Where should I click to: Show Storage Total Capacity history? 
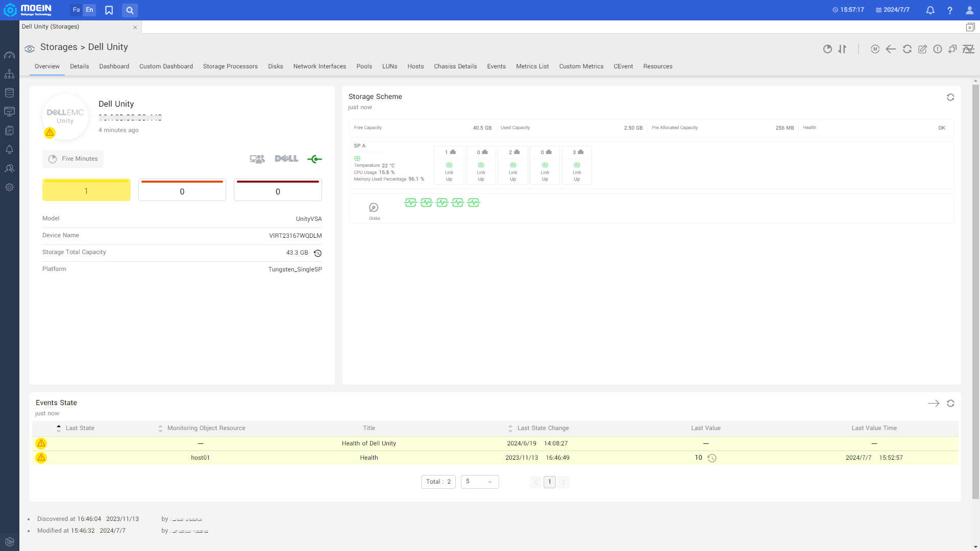[317, 253]
